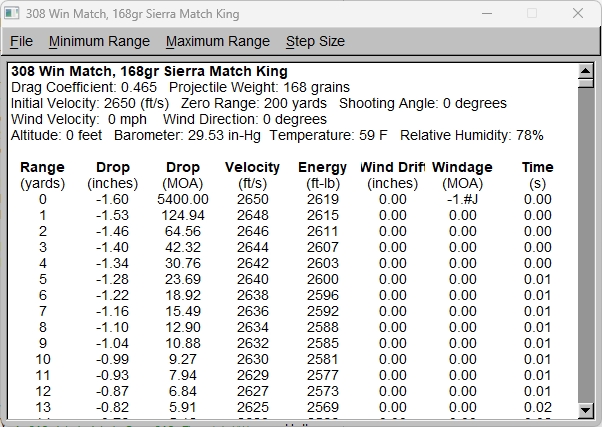Screen dimensions: 602x427
Task: Click Drop inches value -0.99
Action: pos(112,359)
